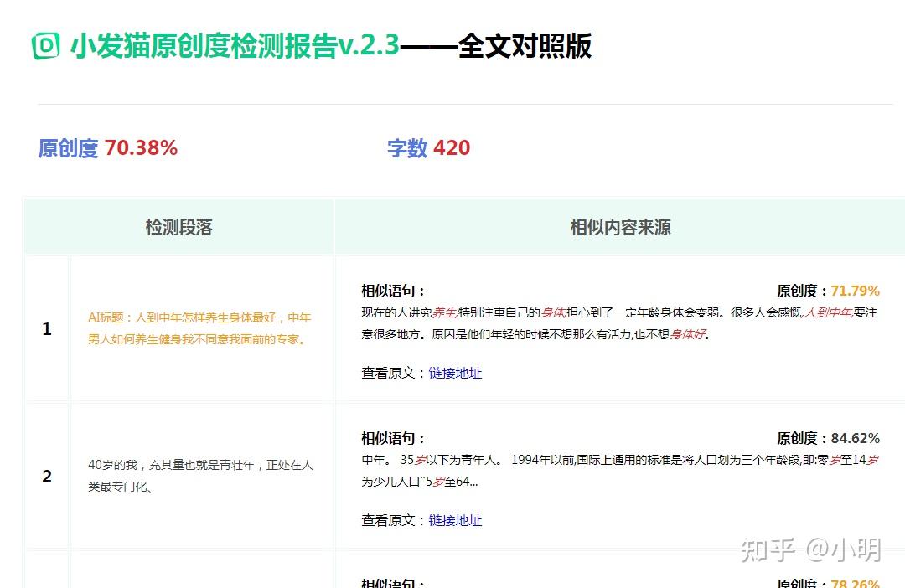This screenshot has height=588, width=905.
Task: Click the 相似内容来源 column header
Action: pos(620,227)
